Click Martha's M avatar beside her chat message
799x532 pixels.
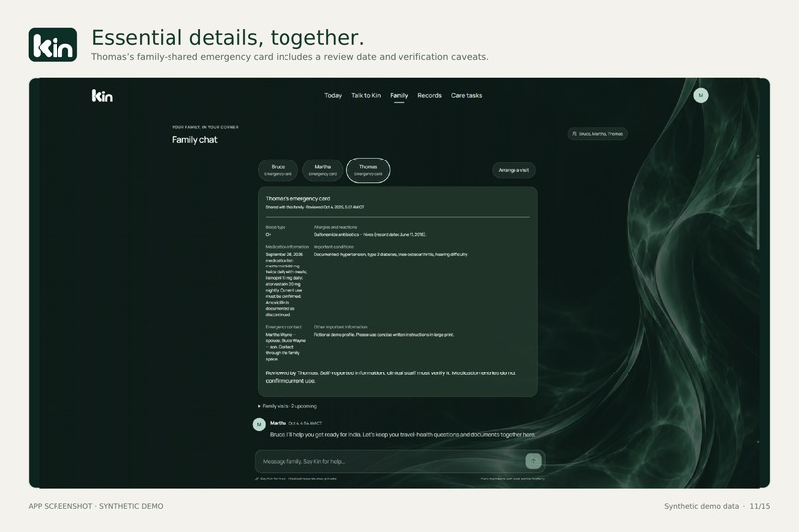point(259,424)
